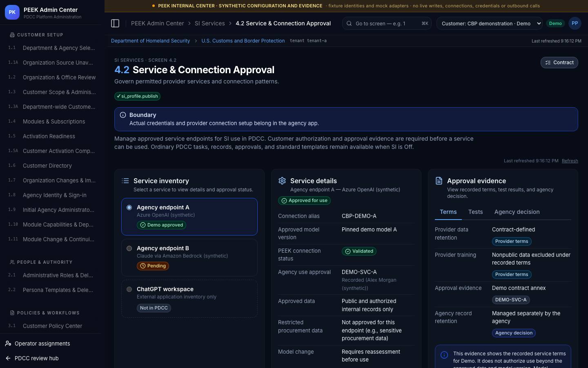Click the People & Authority section icon
588x368 pixels.
point(12,262)
